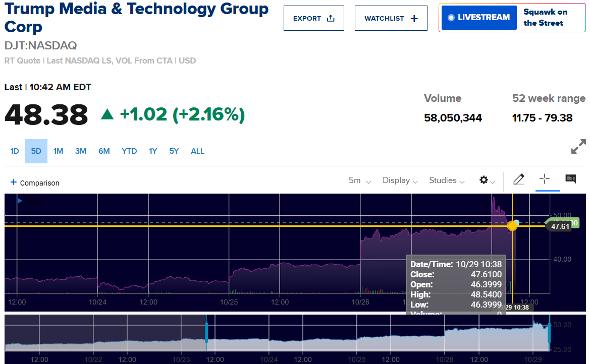Click the 10/24 date axis label
Image resolution: width=590 pixels, height=364 pixels.
[97, 302]
